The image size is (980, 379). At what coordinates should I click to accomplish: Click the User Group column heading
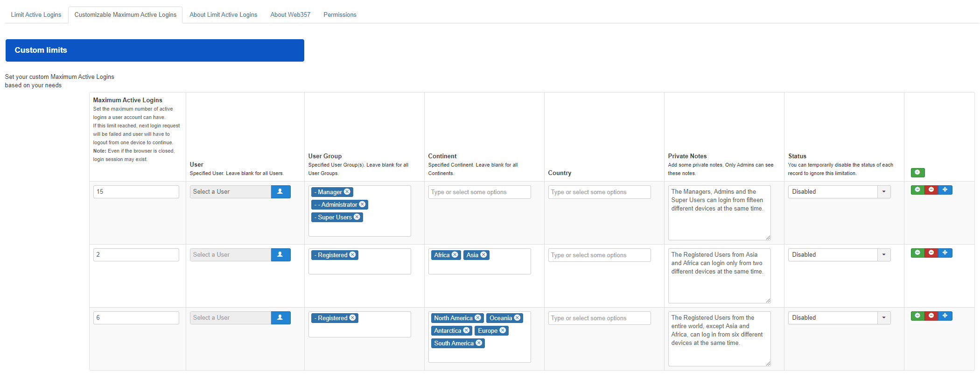click(x=325, y=156)
